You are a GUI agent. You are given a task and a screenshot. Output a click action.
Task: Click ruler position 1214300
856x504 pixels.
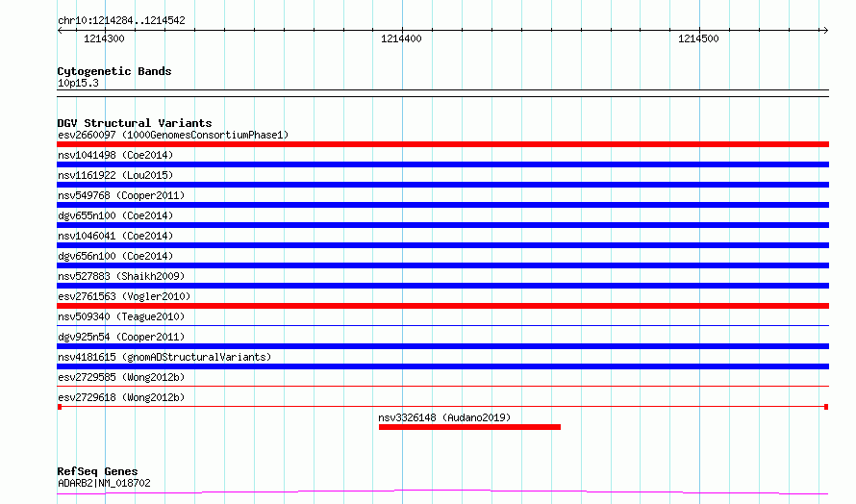(104, 38)
